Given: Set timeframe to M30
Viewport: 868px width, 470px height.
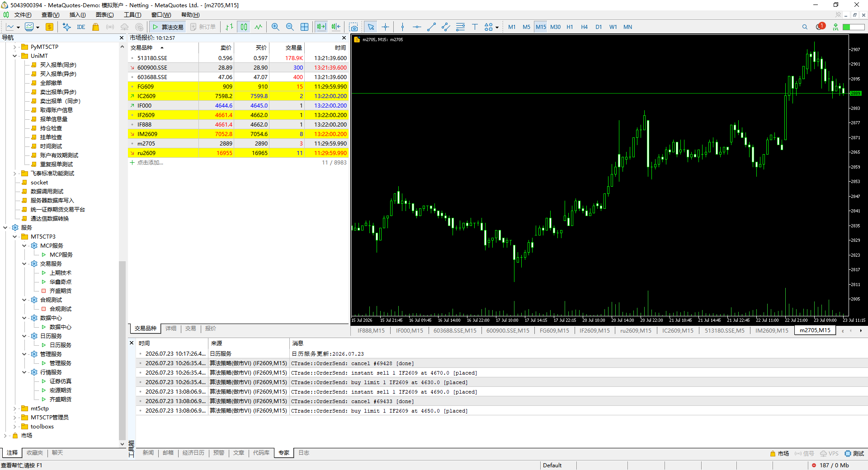Looking at the screenshot, I should tap(555, 27).
